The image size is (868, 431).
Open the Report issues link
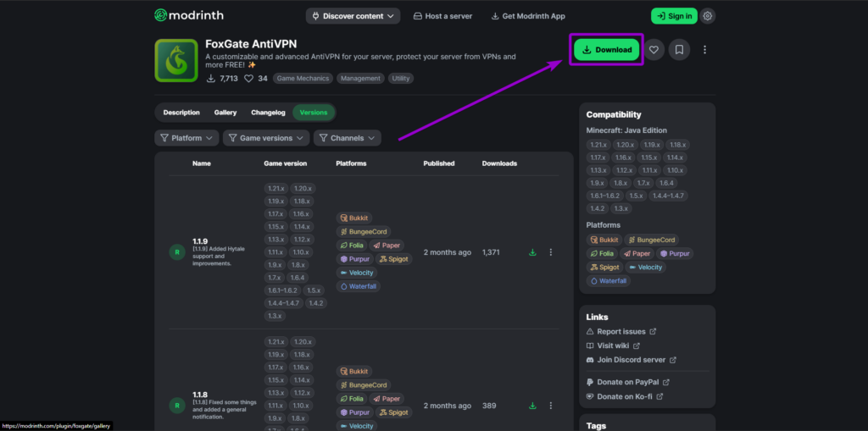click(621, 332)
